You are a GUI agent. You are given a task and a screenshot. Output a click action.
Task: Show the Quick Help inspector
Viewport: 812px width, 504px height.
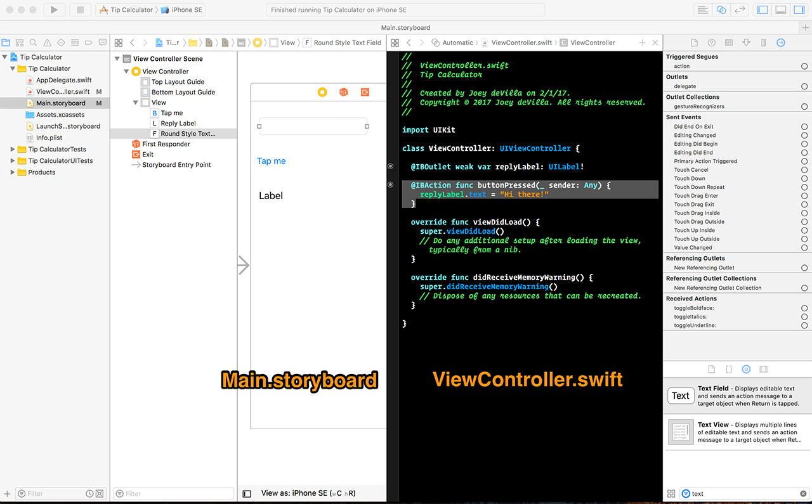click(x=712, y=42)
